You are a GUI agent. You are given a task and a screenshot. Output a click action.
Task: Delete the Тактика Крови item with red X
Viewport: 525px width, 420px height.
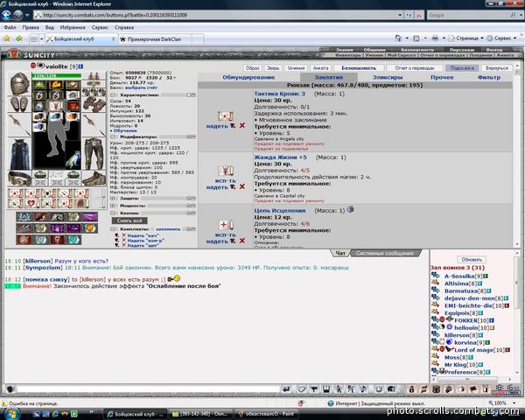coord(242,126)
